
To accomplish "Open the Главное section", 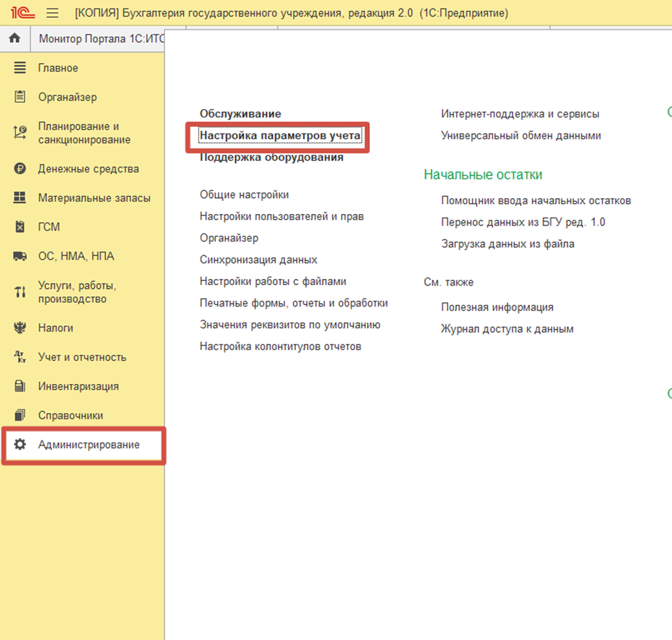I will click(x=58, y=68).
